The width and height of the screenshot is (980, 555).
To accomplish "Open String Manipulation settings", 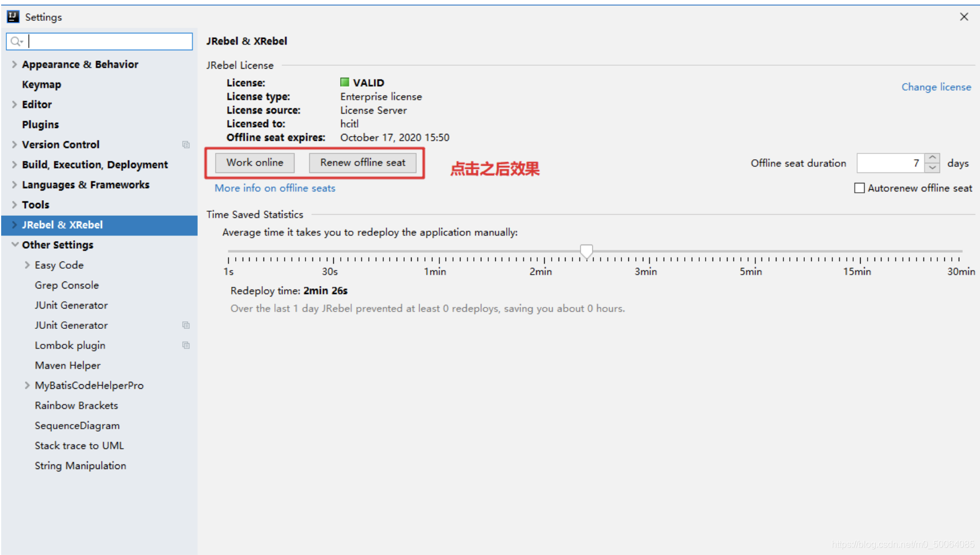I will tap(80, 466).
